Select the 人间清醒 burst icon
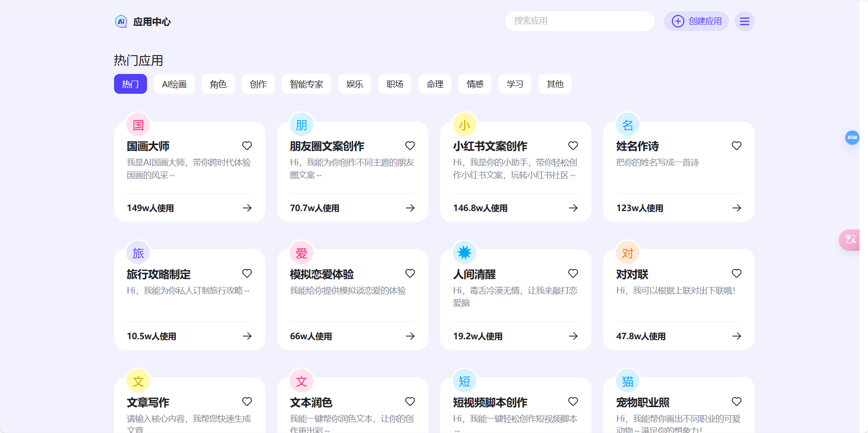The height and width of the screenshot is (433, 868). [x=464, y=252]
